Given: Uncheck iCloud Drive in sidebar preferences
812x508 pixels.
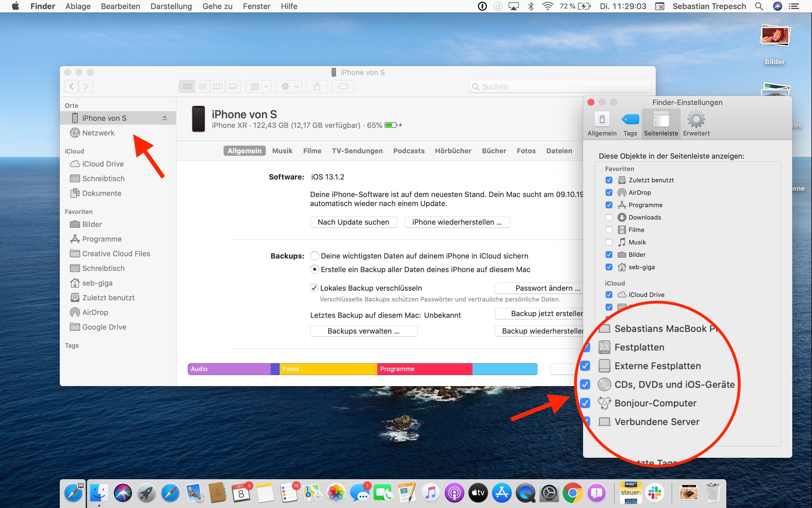Looking at the screenshot, I should 609,295.
